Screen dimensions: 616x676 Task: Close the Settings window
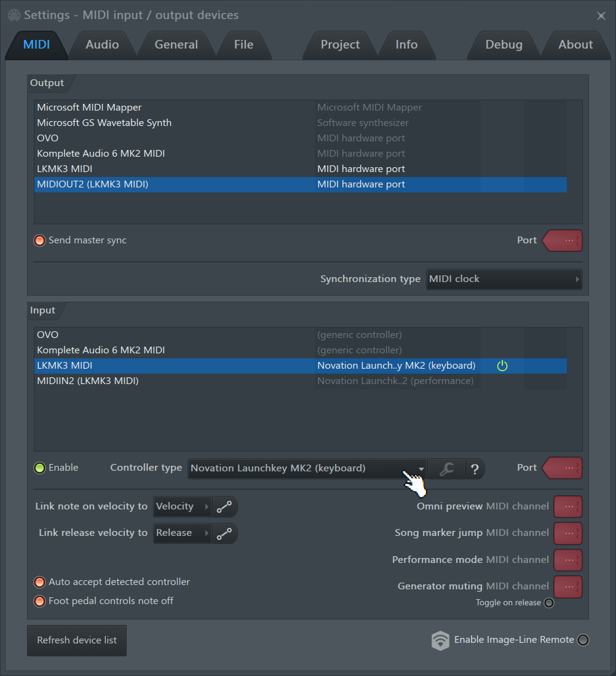[601, 16]
